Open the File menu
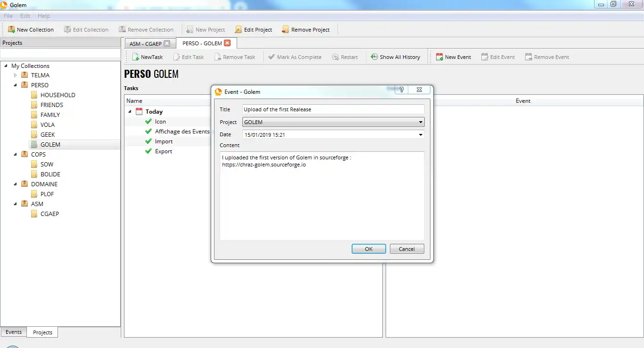 (x=8, y=16)
